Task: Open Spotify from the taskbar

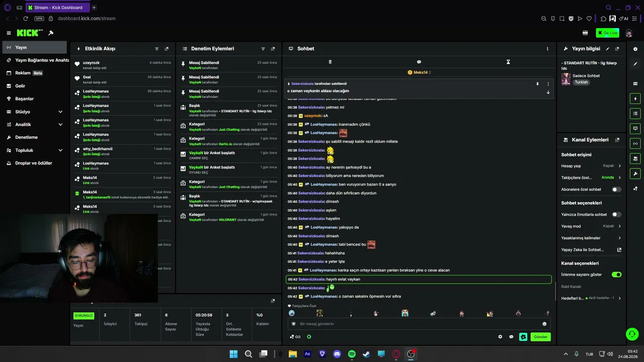Action: point(352,354)
